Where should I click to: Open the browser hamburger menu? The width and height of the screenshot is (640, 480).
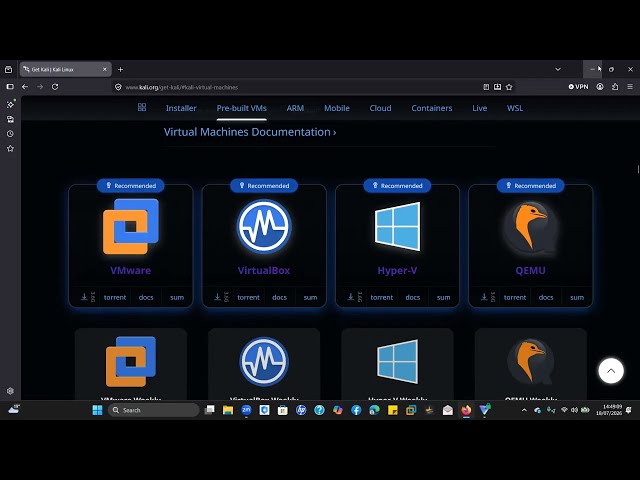coord(630,87)
